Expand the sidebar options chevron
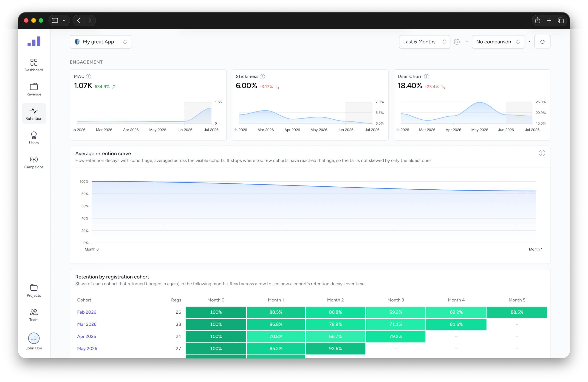 (x=64, y=20)
